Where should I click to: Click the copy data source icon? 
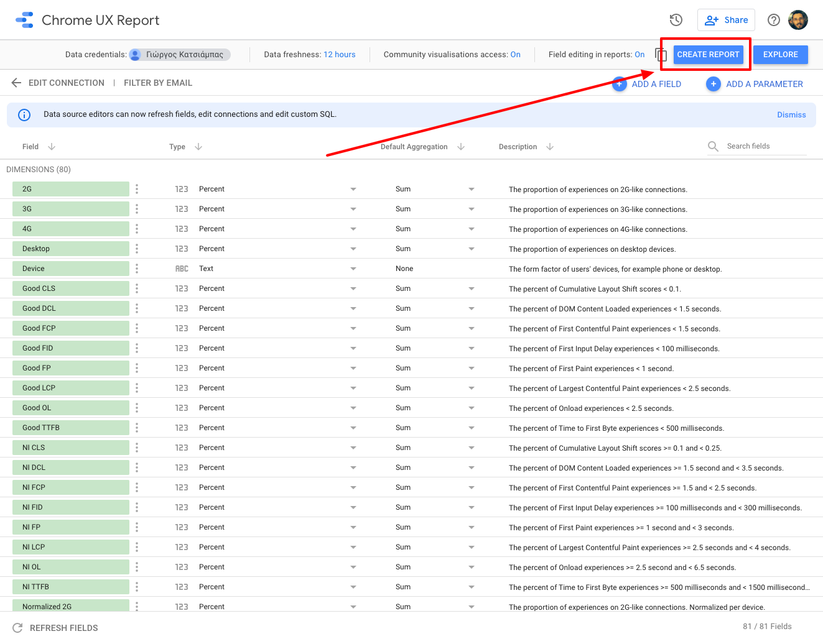661,55
